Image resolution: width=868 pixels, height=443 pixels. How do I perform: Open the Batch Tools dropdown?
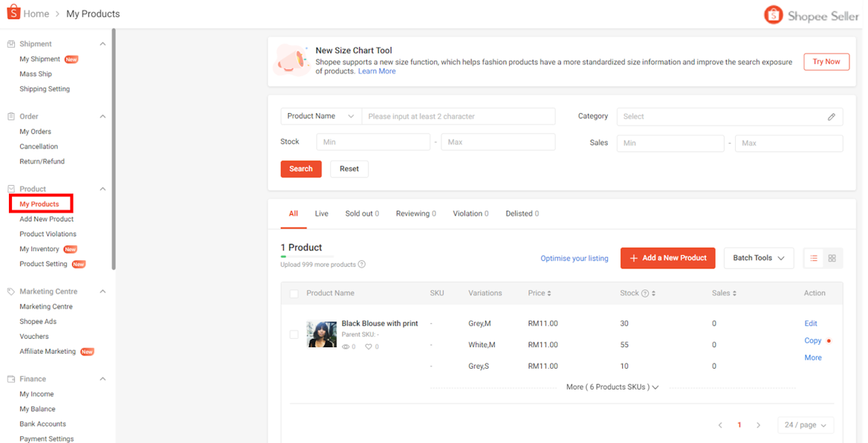click(x=759, y=258)
